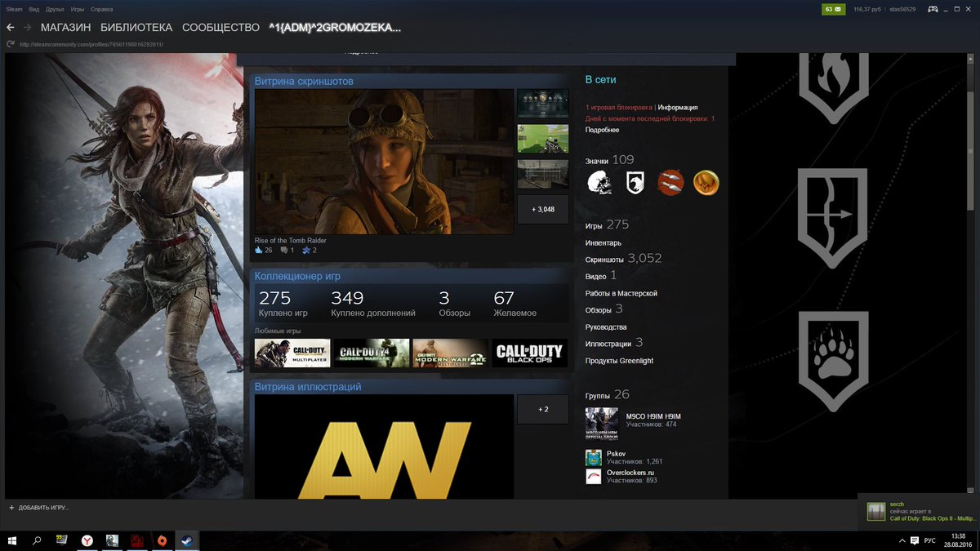Reload page using refresh icon beside URL
This screenshot has width=980, height=551.
click(x=11, y=44)
